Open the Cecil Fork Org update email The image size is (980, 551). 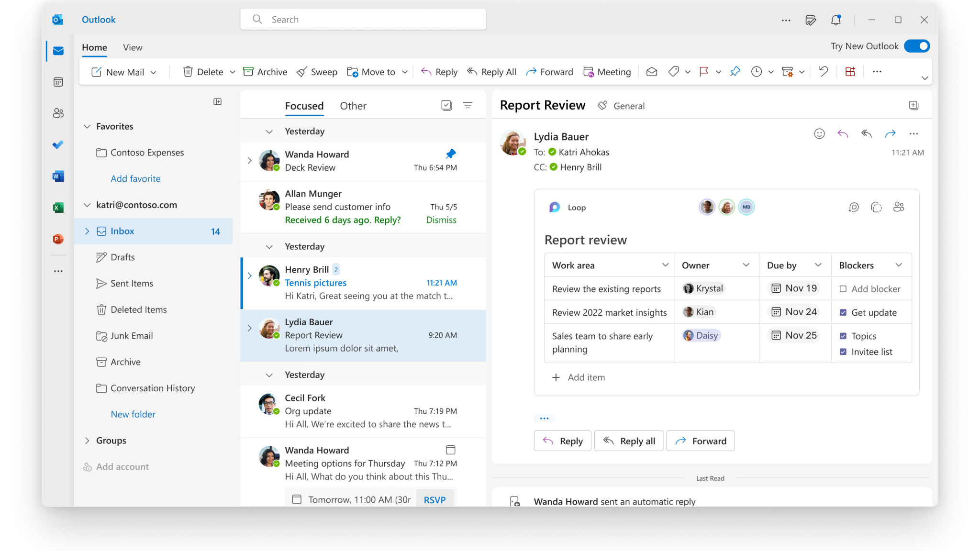363,411
